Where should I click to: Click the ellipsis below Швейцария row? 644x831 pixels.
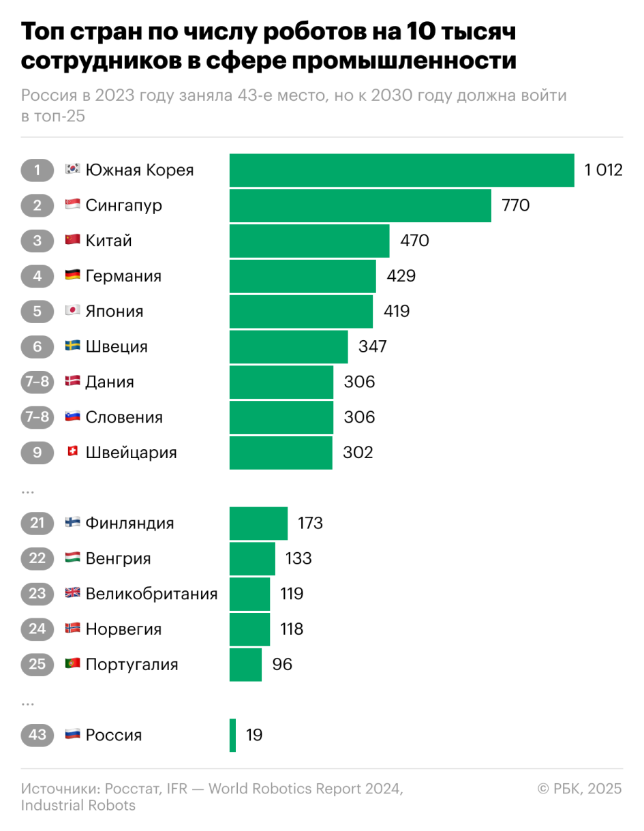click(28, 491)
